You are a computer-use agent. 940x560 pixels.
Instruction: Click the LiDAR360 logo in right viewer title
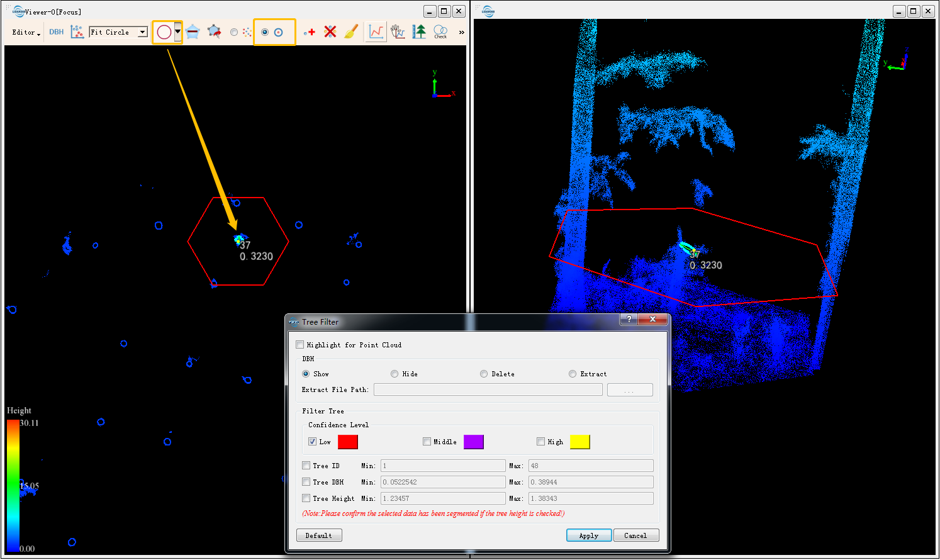point(488,11)
